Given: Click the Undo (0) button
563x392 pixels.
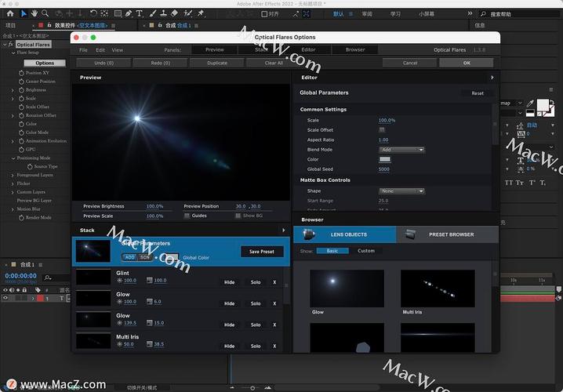Looking at the screenshot, I should [x=104, y=63].
